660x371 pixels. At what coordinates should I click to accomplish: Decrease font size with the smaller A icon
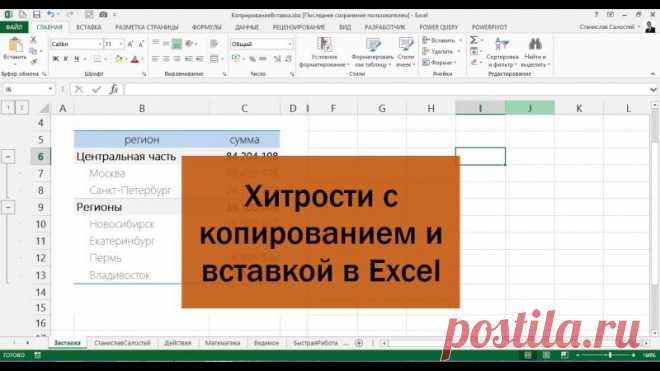coord(141,44)
